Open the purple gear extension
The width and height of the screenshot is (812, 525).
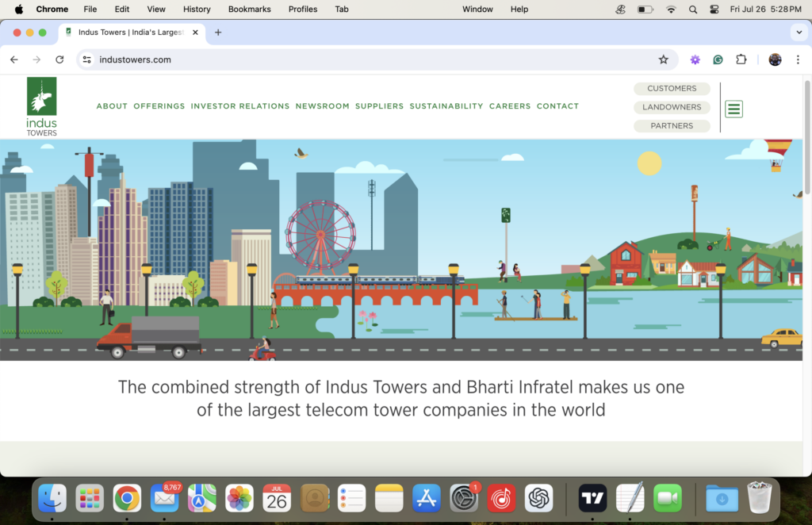695,59
